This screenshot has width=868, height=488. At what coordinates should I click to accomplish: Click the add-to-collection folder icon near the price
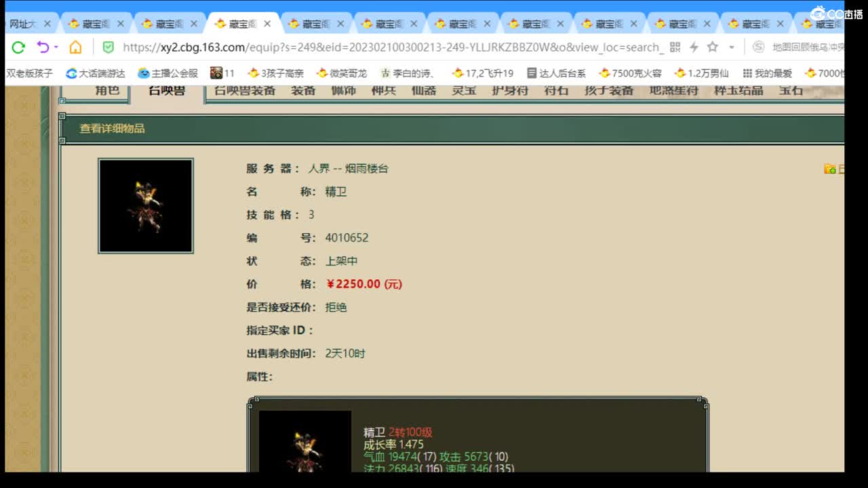pyautogui.click(x=830, y=169)
